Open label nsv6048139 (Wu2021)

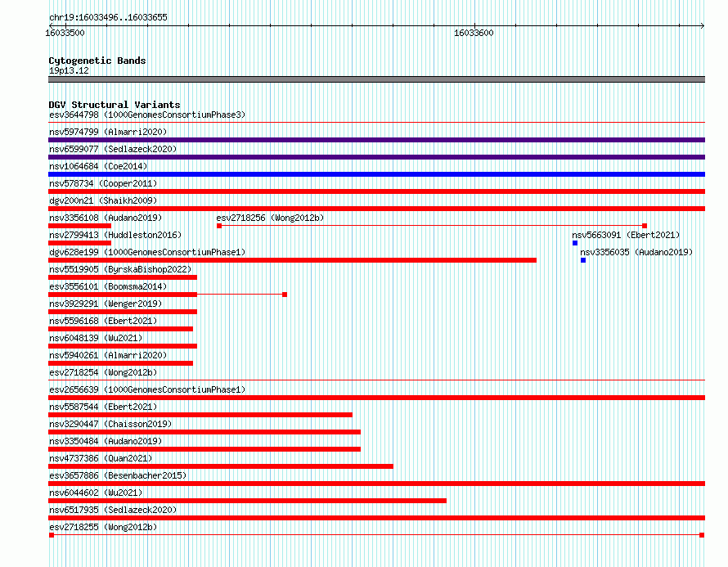click(x=96, y=338)
